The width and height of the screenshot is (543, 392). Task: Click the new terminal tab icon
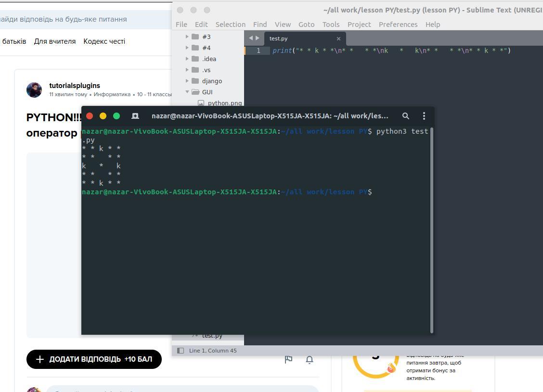pyautogui.click(x=135, y=116)
